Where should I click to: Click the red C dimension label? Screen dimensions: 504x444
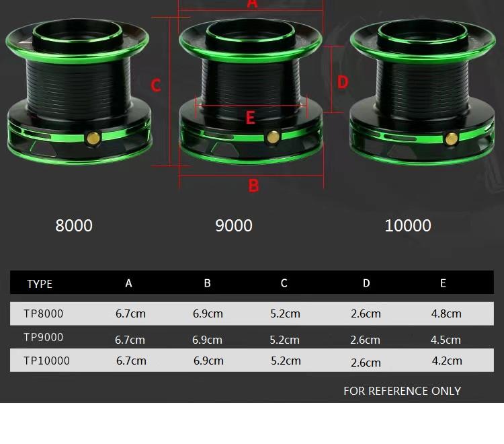(156, 85)
